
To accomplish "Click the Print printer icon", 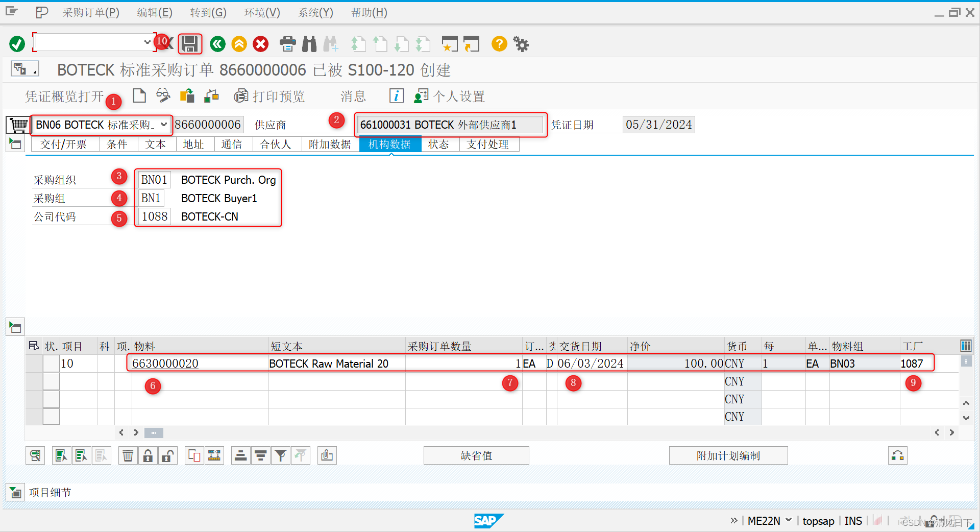I will point(287,44).
